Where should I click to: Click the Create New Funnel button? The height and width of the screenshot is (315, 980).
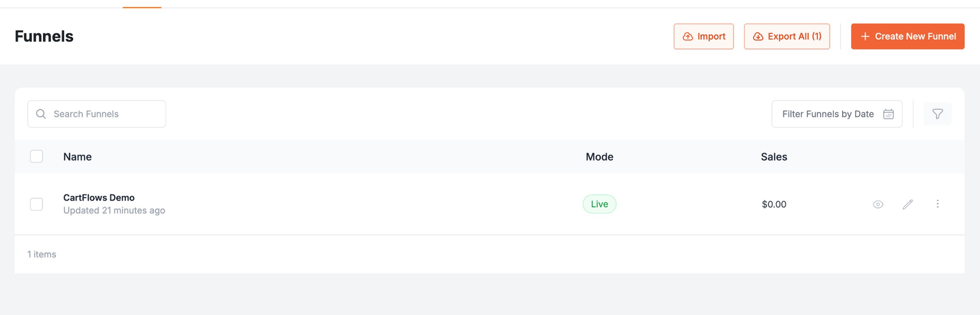[x=907, y=37]
